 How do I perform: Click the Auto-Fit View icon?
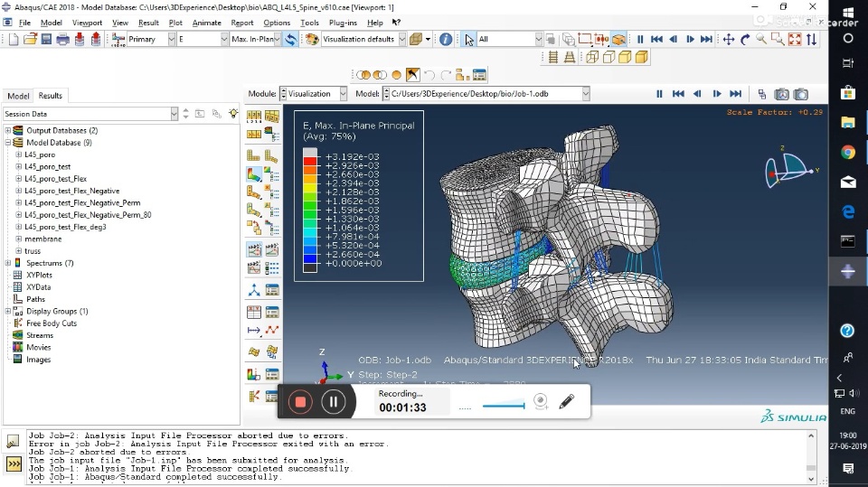[x=795, y=39]
